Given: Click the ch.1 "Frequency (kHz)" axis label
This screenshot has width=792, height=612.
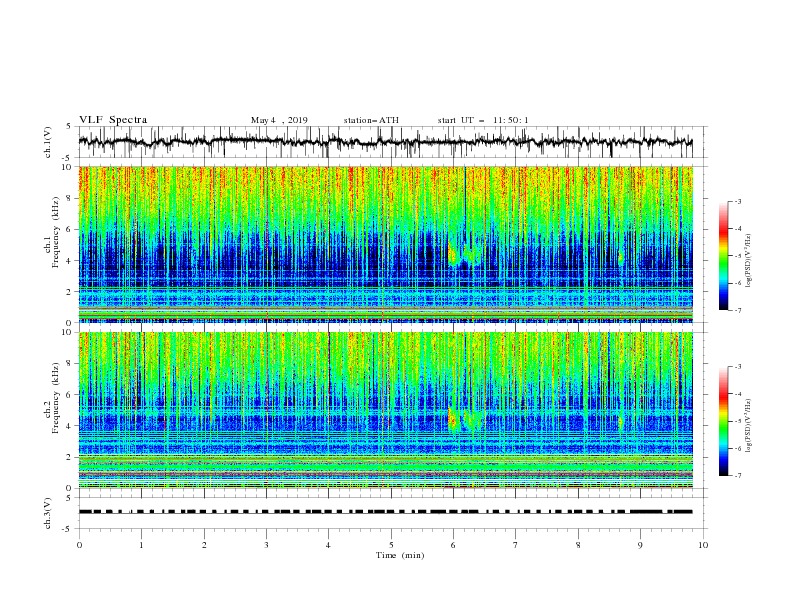Looking at the screenshot, I should (56, 232).
